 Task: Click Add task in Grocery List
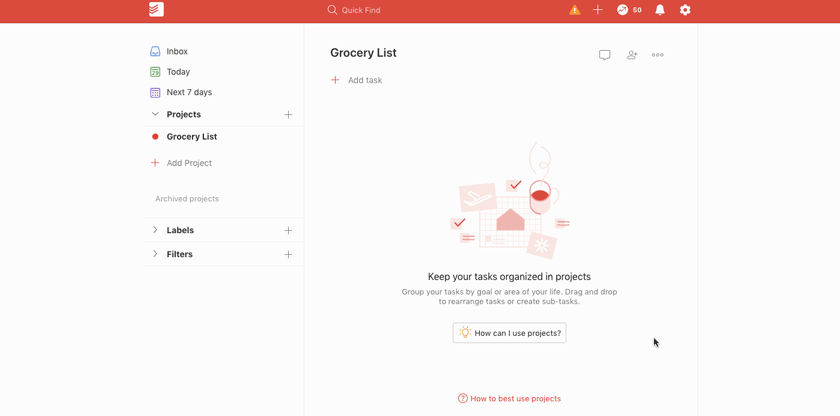coord(364,80)
